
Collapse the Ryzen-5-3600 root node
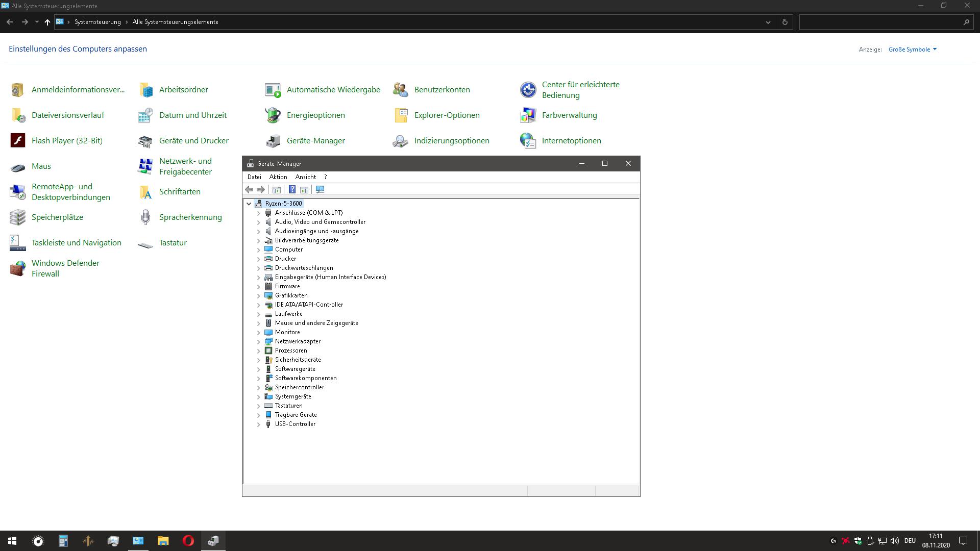(249, 204)
